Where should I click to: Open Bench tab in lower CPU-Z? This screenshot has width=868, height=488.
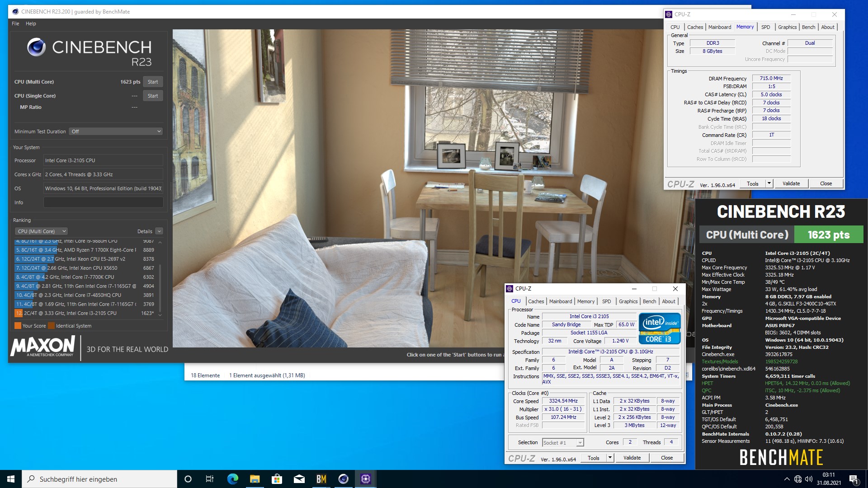pos(649,301)
